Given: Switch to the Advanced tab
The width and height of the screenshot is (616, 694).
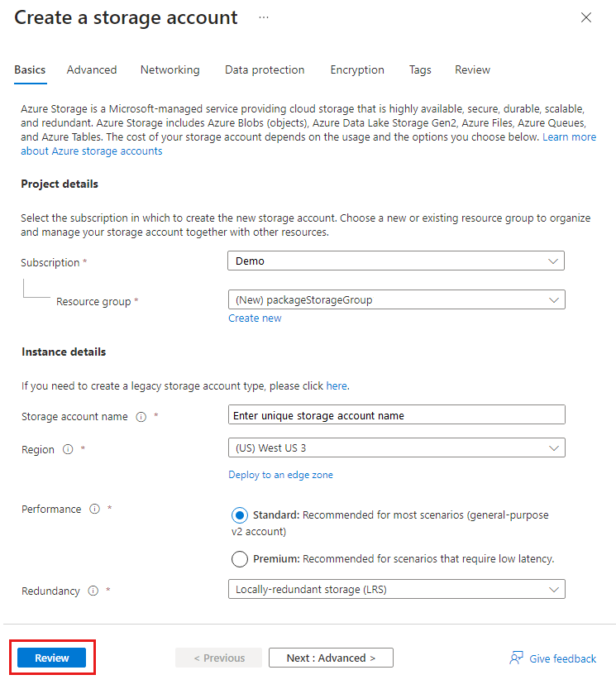Looking at the screenshot, I should tap(92, 70).
